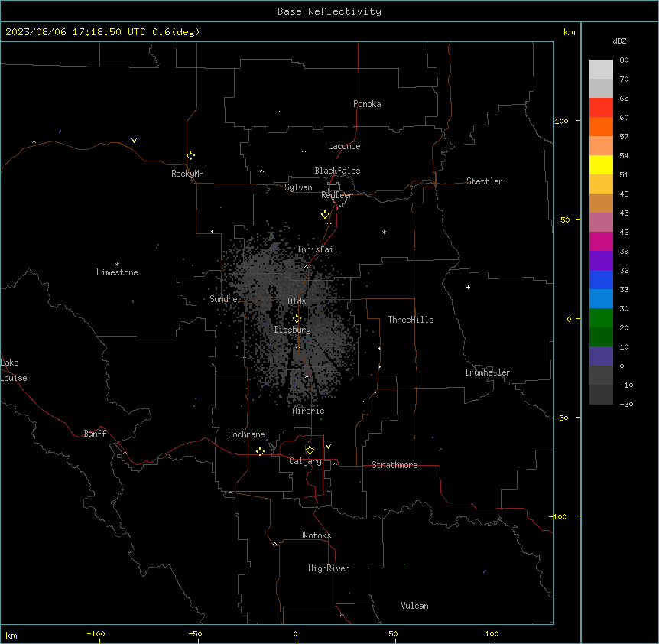
Task: Click the Drumheller label
Action: point(488,372)
